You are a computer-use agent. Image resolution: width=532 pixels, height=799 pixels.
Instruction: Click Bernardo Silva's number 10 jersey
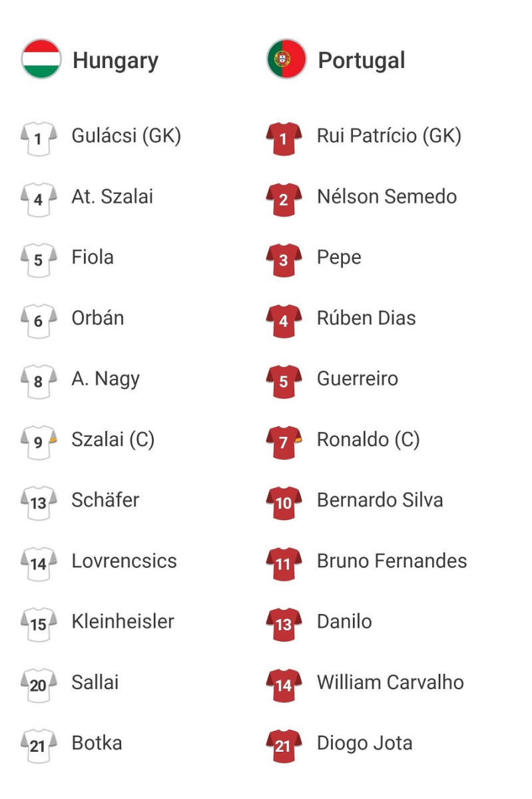coord(284,503)
